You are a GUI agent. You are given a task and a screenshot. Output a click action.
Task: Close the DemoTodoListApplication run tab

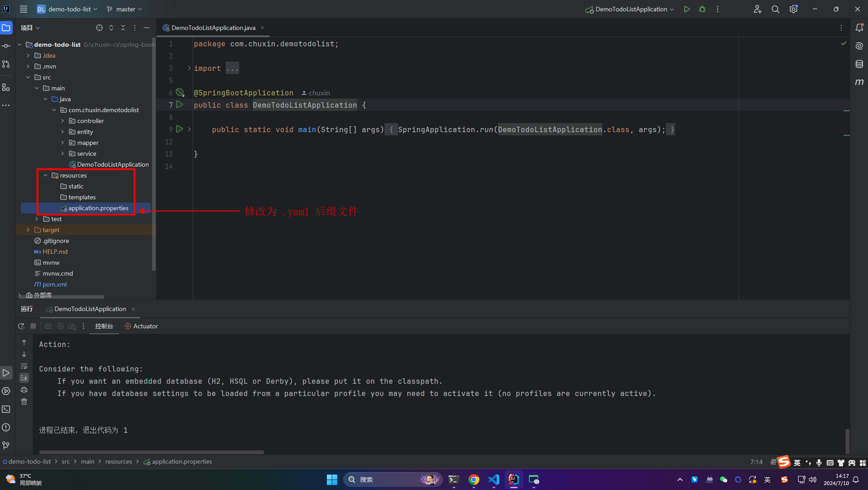(x=133, y=309)
